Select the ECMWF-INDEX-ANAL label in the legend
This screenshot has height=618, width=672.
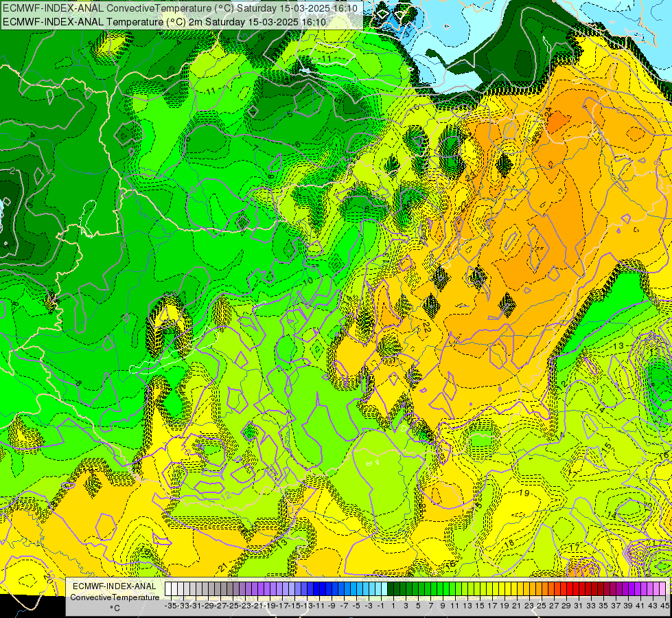(x=115, y=586)
